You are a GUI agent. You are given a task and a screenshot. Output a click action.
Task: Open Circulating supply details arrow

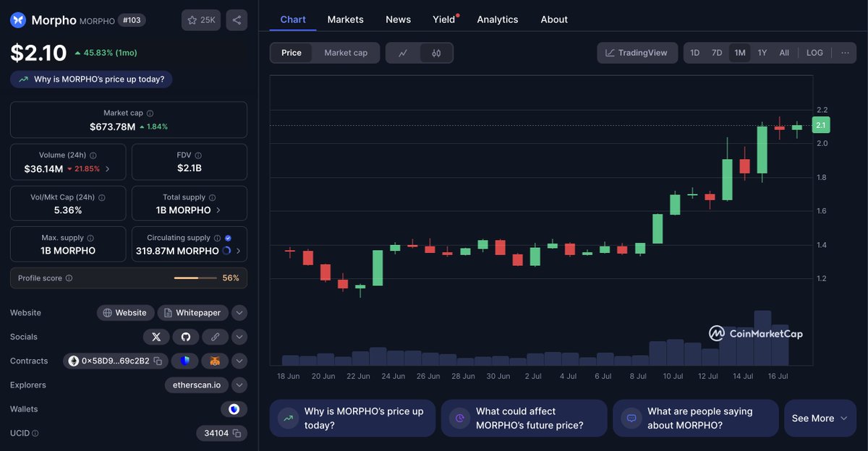pyautogui.click(x=238, y=251)
